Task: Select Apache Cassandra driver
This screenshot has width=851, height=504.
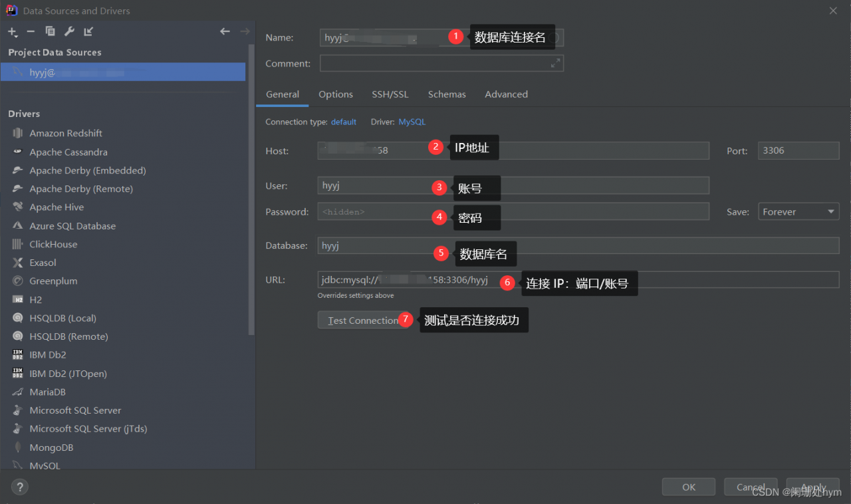Action: click(68, 152)
